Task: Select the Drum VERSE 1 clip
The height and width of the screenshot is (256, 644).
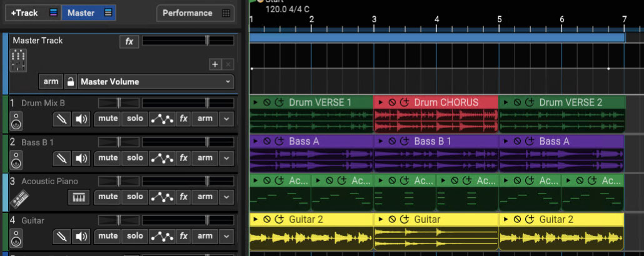Action: coord(311,114)
